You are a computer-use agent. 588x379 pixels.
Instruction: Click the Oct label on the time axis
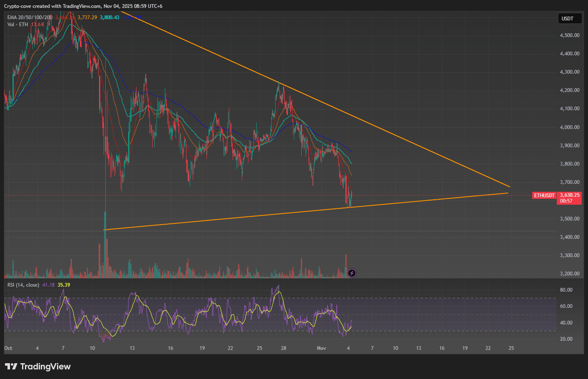[x=8, y=348]
